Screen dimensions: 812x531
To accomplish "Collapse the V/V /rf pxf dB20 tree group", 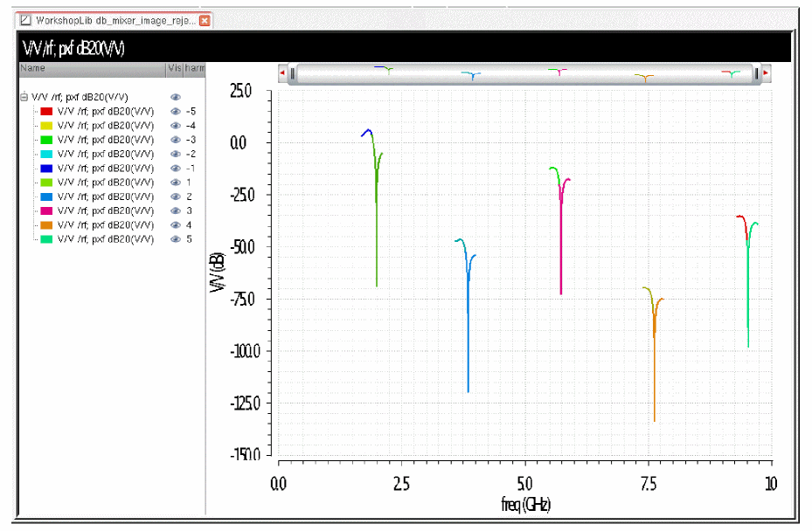I will (x=24, y=98).
